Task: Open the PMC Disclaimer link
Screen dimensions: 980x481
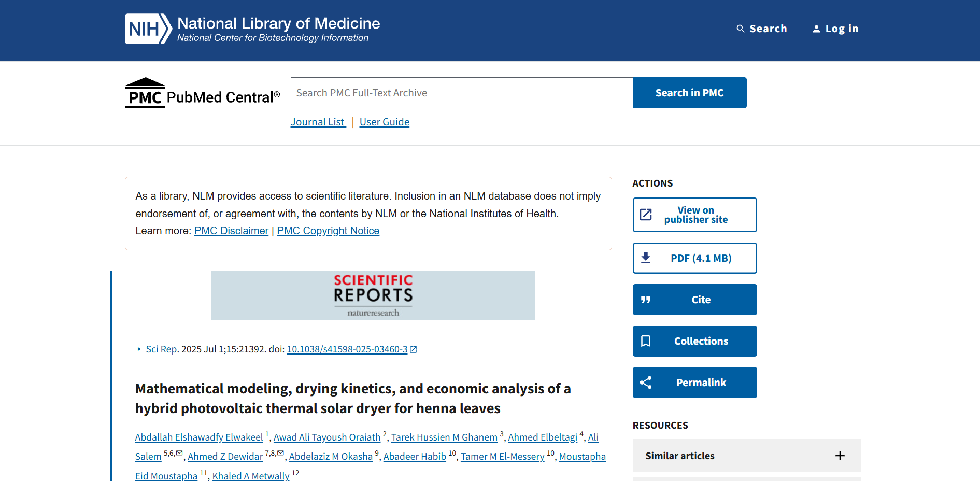Action: tap(231, 231)
